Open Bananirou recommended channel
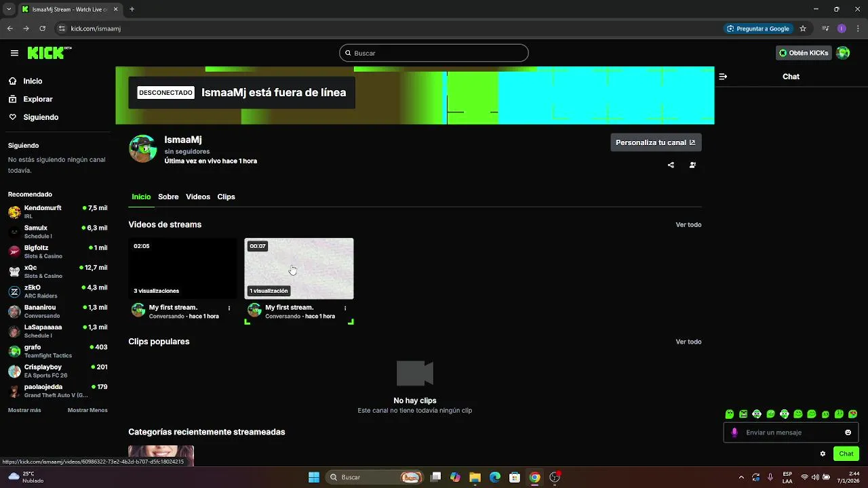 tap(58, 311)
